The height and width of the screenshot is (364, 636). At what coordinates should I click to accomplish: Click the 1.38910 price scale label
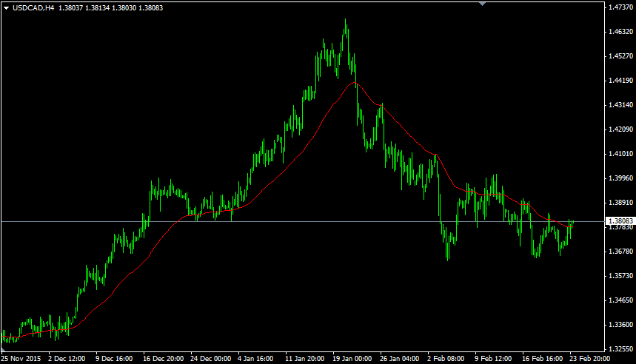click(621, 202)
